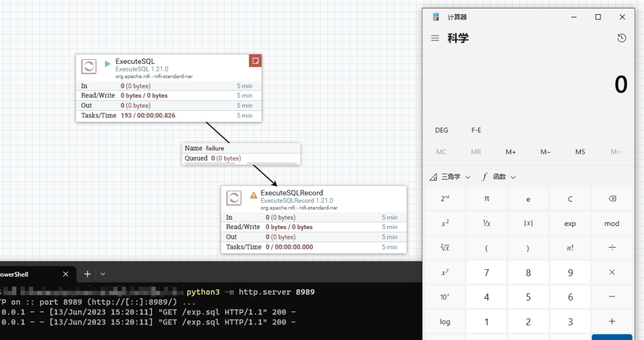Click the 10 to the x button
The height and width of the screenshot is (340, 644).
pos(445,296)
